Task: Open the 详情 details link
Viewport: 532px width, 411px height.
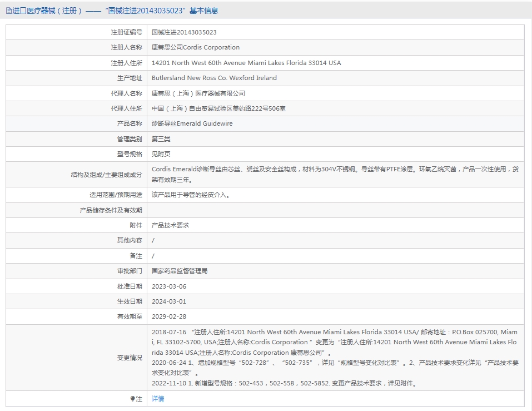Action: pos(158,399)
